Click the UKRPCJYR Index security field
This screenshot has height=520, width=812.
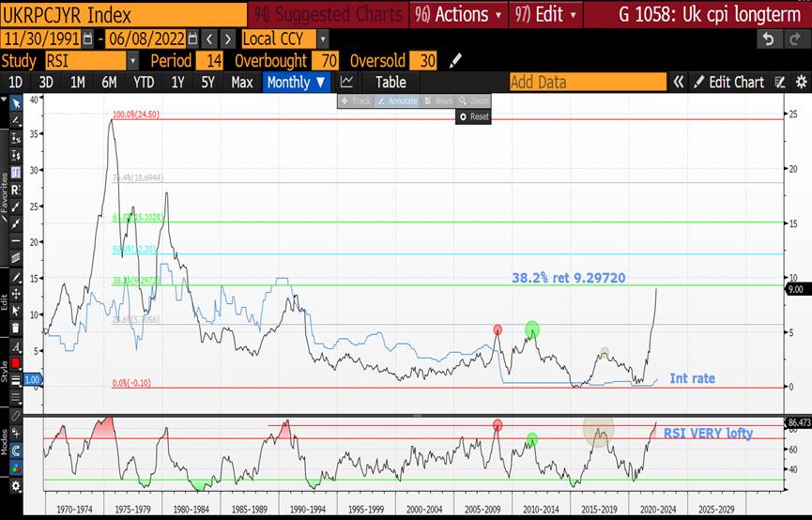coord(123,14)
